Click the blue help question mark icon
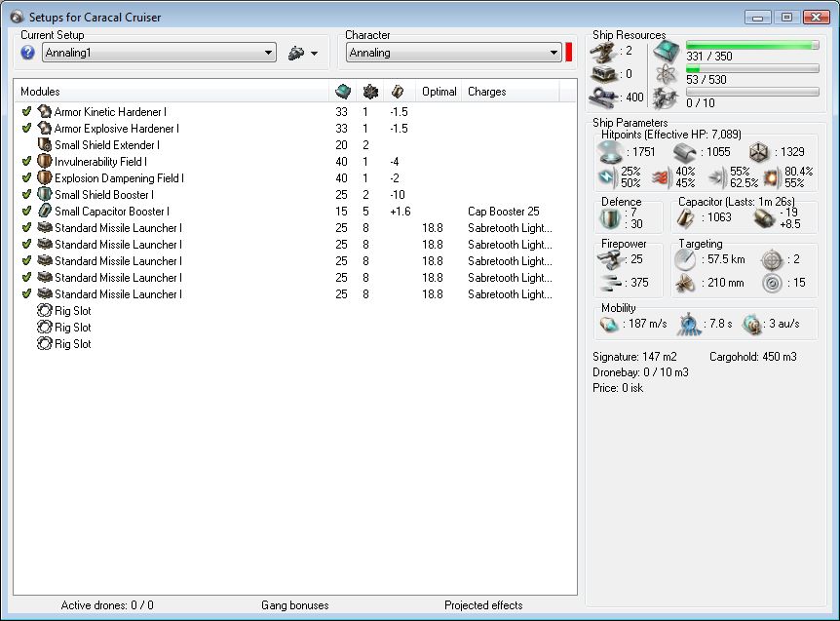The image size is (840, 621). (x=28, y=53)
